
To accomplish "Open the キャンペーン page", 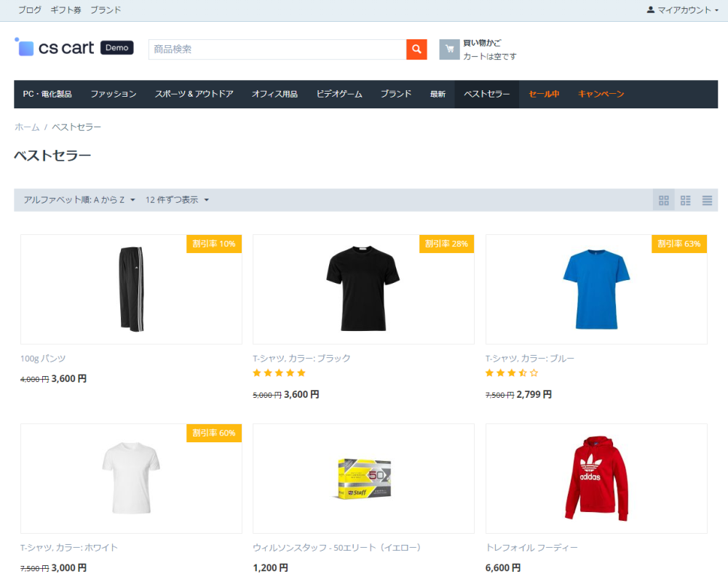I will 601,95.
